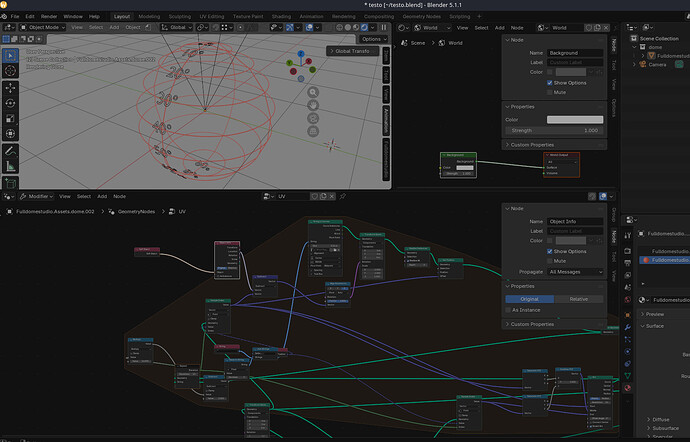Collapse the dome collection in outliner
The image size is (690, 442).
coord(635,47)
